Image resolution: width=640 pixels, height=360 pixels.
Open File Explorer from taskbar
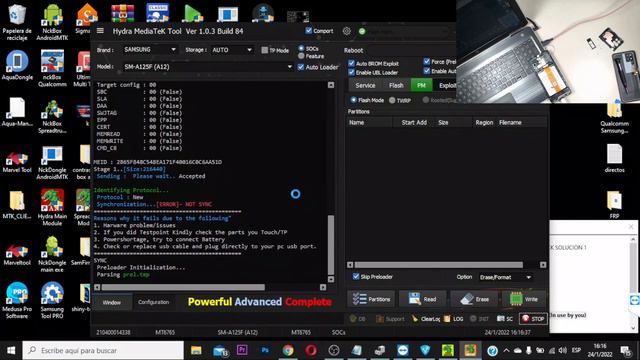click(x=196, y=350)
